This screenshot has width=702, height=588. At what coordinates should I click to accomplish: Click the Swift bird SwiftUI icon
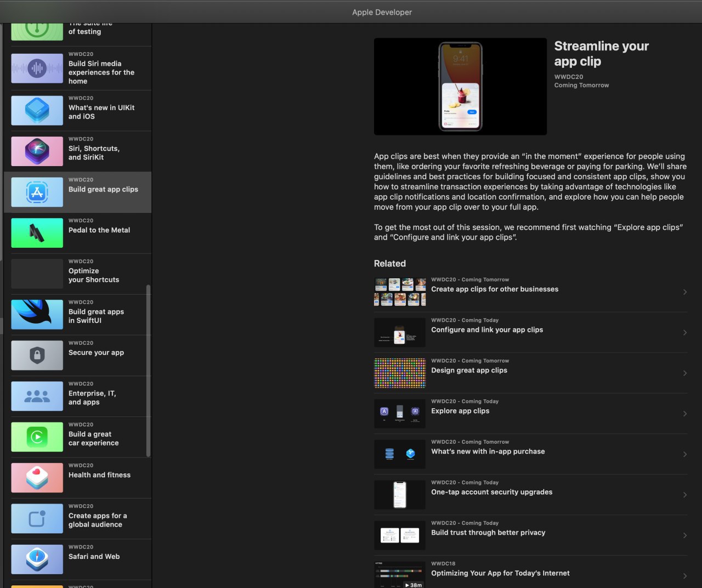click(x=37, y=314)
